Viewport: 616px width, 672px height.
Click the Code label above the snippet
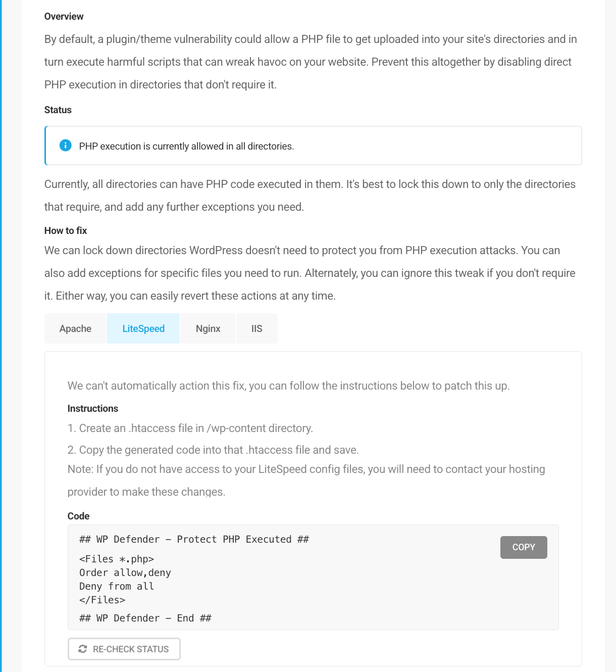[78, 516]
